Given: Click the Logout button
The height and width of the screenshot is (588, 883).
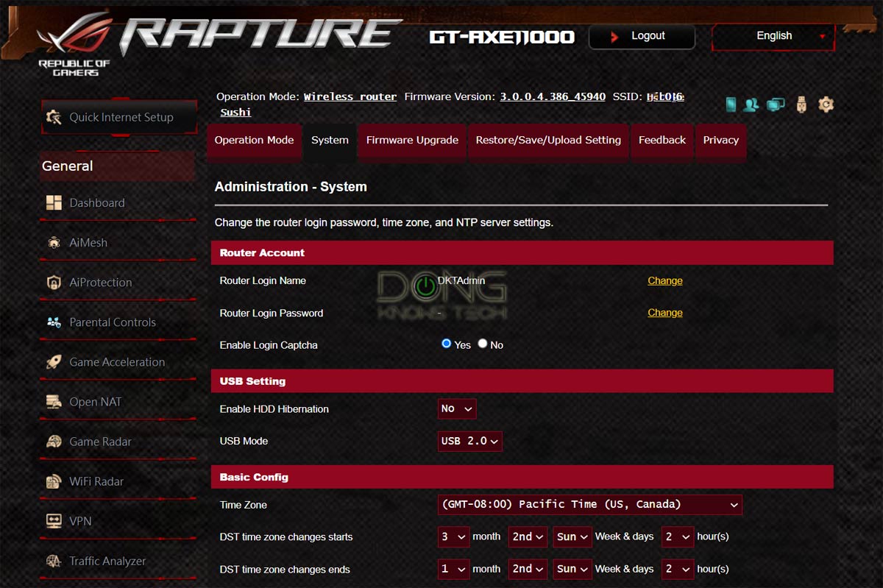Looking at the screenshot, I should [642, 36].
